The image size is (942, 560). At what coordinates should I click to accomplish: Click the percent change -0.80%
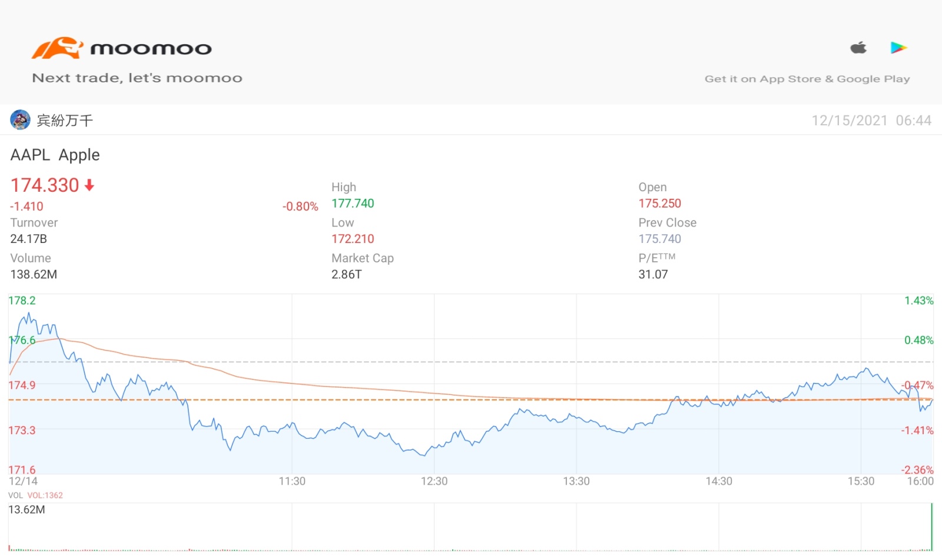click(300, 206)
